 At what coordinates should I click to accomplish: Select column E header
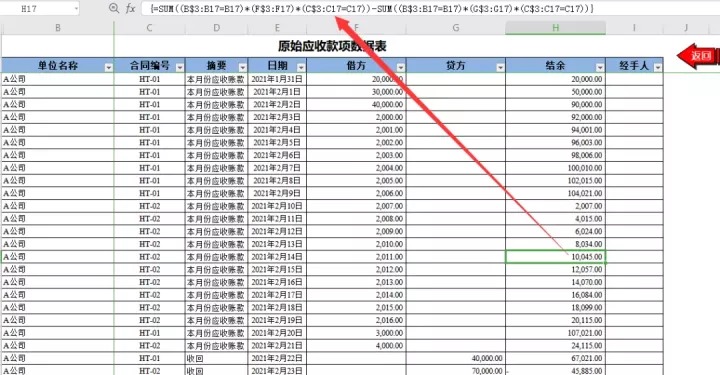tap(277, 28)
